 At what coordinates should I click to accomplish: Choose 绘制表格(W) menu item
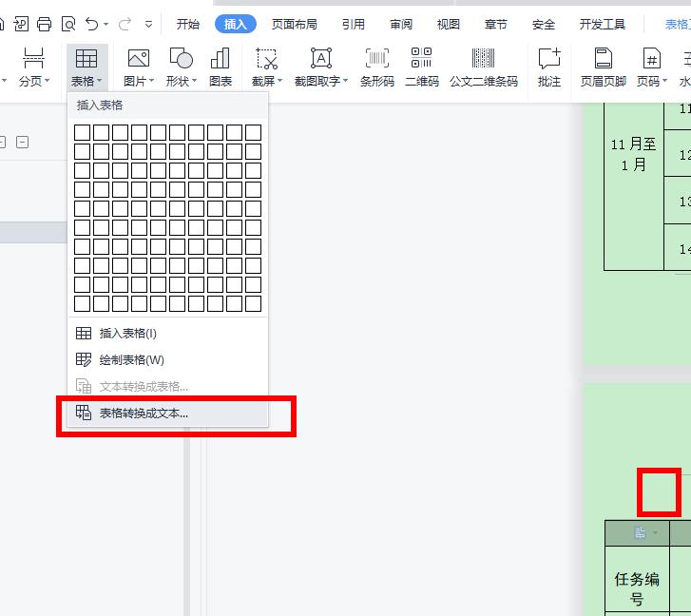tap(168, 360)
